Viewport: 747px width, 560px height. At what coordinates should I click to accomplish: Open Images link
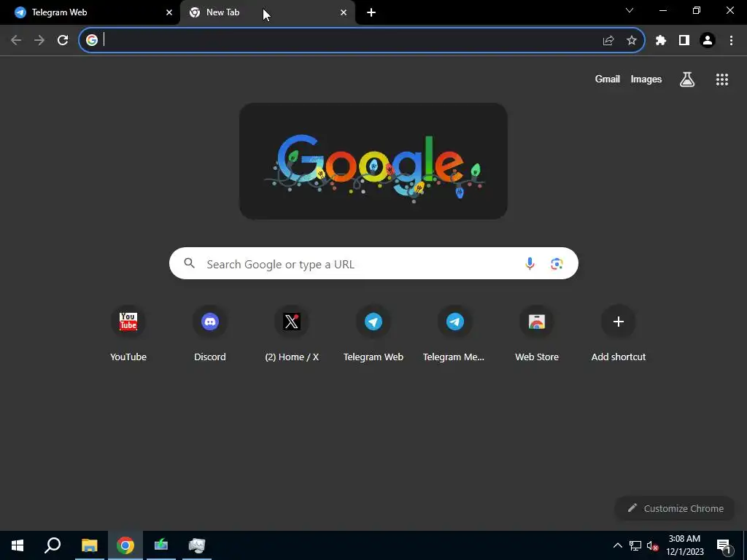pos(646,79)
